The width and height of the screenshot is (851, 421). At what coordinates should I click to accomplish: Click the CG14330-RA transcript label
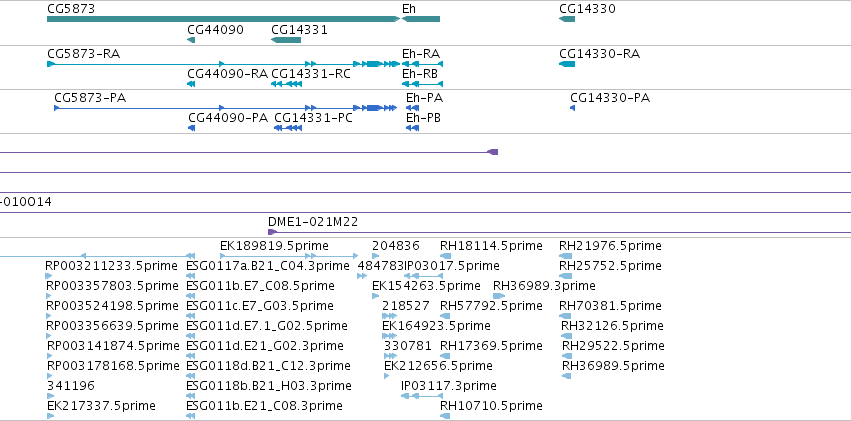pos(599,54)
